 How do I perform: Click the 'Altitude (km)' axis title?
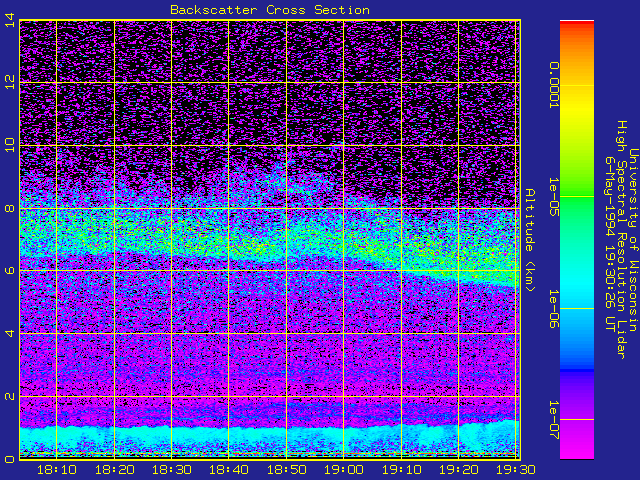click(529, 240)
